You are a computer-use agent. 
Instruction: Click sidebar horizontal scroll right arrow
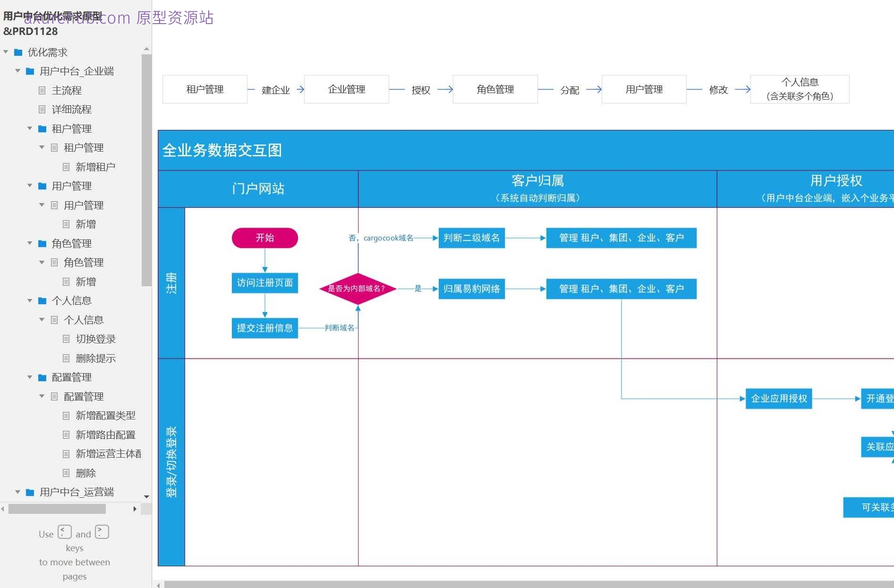click(x=135, y=509)
